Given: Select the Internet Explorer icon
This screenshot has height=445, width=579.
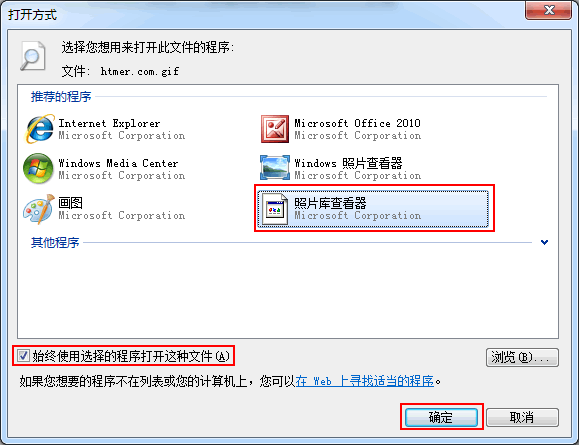Looking at the screenshot, I should coord(40,129).
